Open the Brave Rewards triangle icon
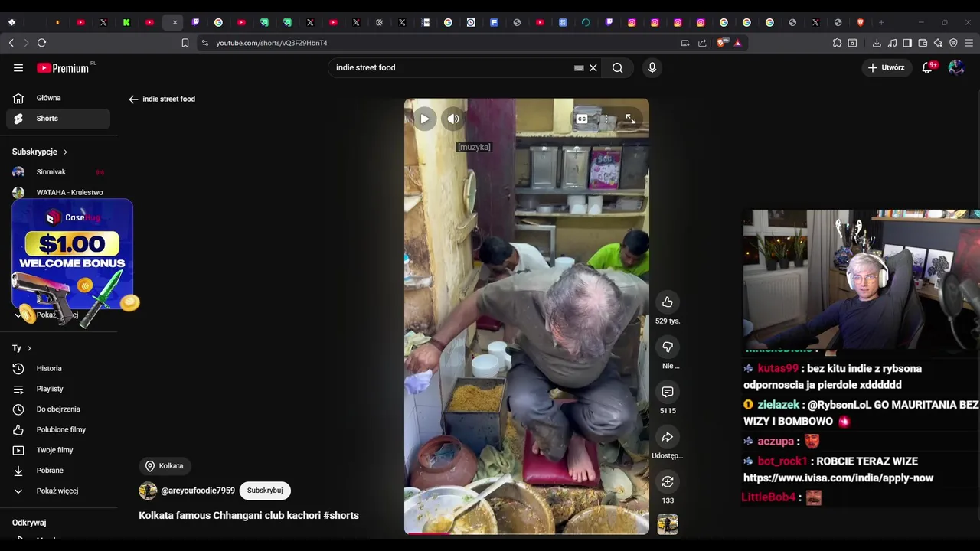The width and height of the screenshot is (980, 551). 737,43
